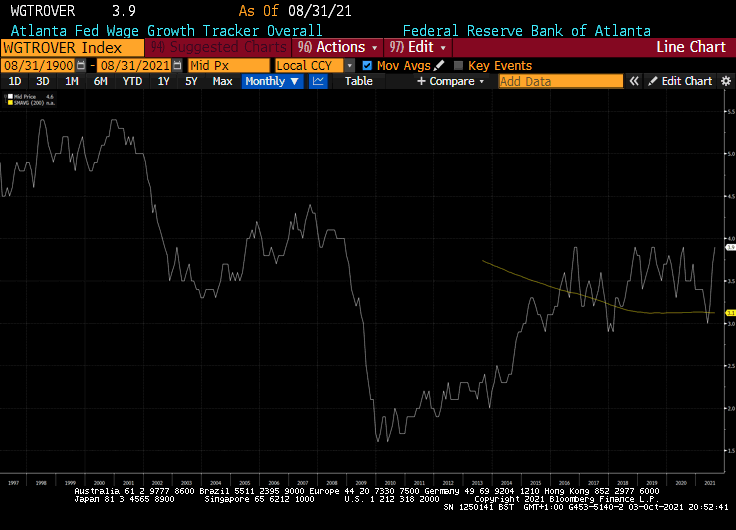Open chart settings gear icon

pos(726,81)
